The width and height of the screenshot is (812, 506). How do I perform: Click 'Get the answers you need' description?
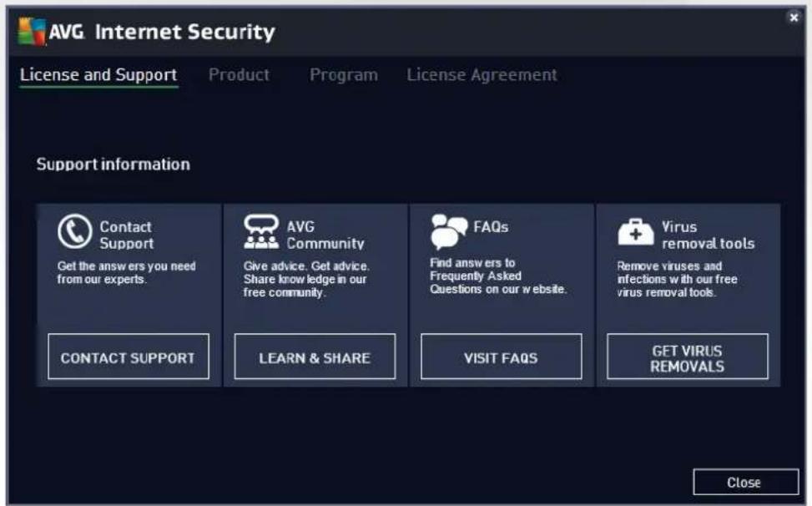tap(126, 272)
